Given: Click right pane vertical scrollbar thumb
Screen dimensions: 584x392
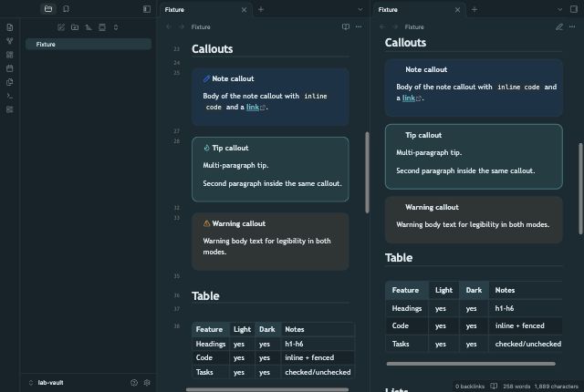Looking at the screenshot, I should point(580,189).
